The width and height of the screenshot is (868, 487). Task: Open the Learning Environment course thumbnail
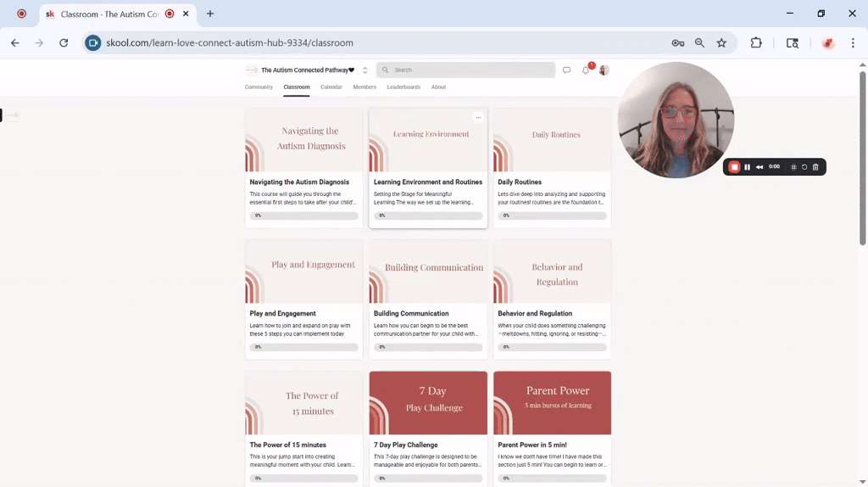428,140
